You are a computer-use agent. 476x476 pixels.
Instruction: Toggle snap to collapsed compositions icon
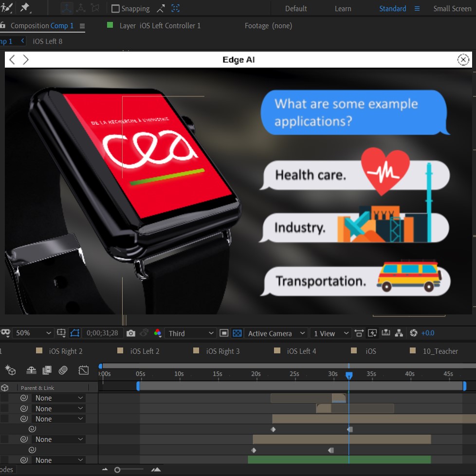coord(176,8)
